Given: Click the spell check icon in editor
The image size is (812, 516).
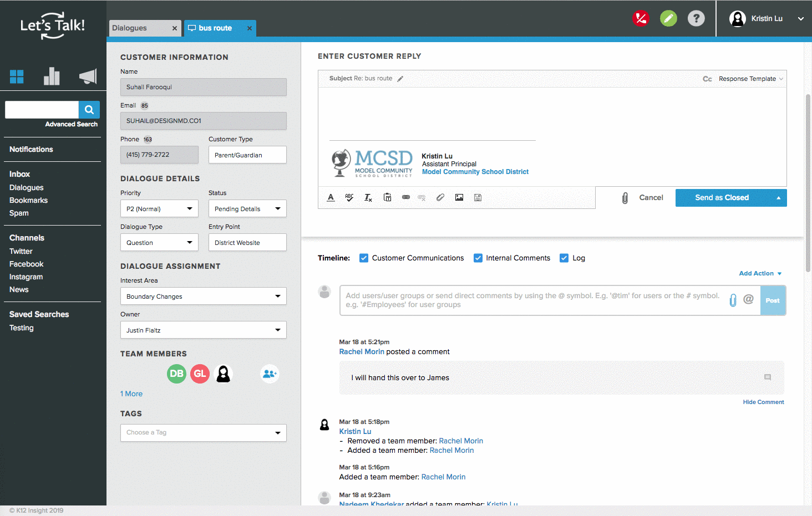Looking at the screenshot, I should [349, 197].
